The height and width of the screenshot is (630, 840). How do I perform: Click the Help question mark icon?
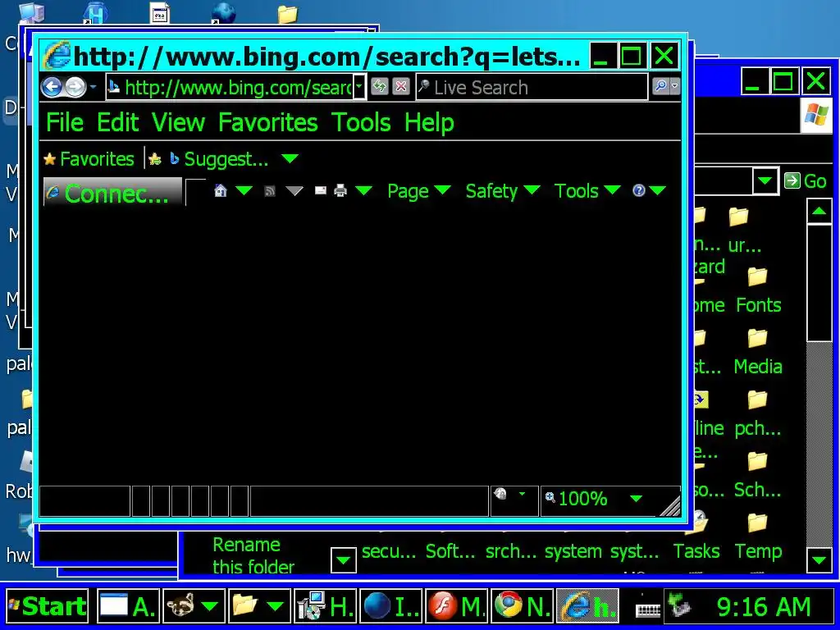(x=638, y=190)
